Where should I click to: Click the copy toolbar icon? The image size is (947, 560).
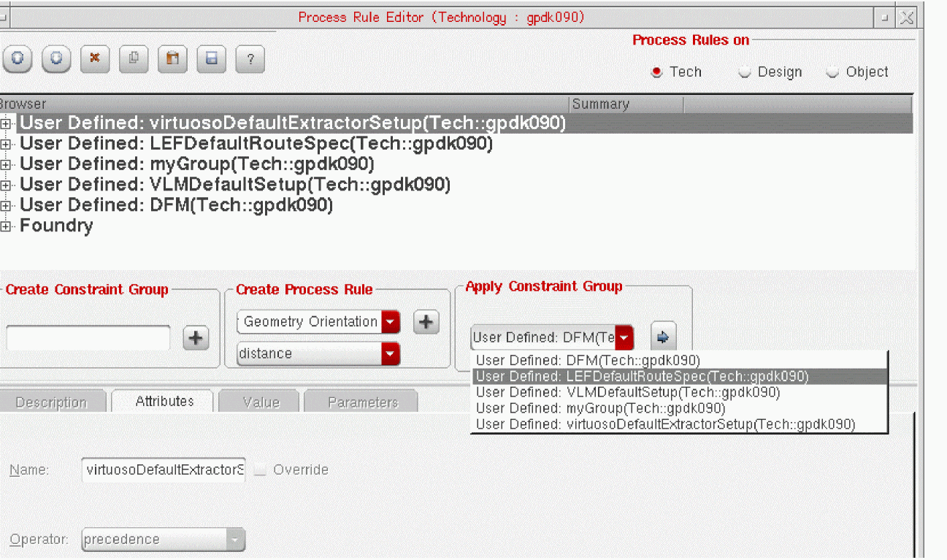[x=134, y=59]
